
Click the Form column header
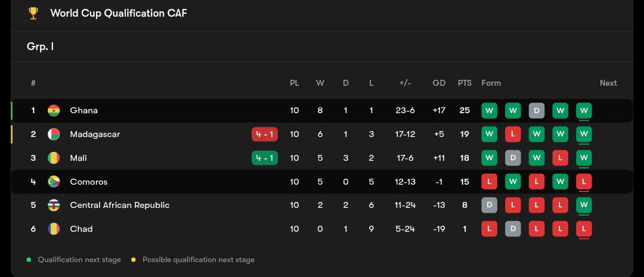491,83
